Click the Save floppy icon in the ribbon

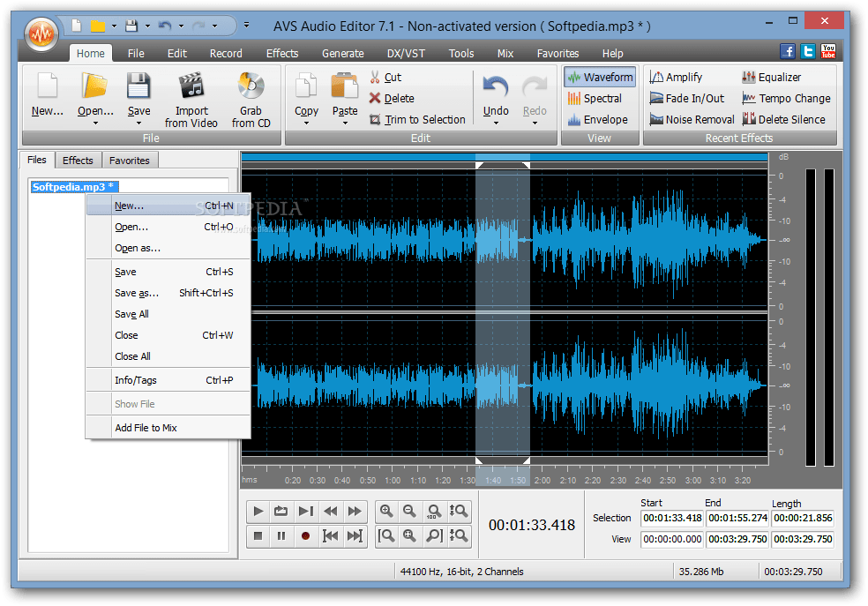tap(138, 87)
